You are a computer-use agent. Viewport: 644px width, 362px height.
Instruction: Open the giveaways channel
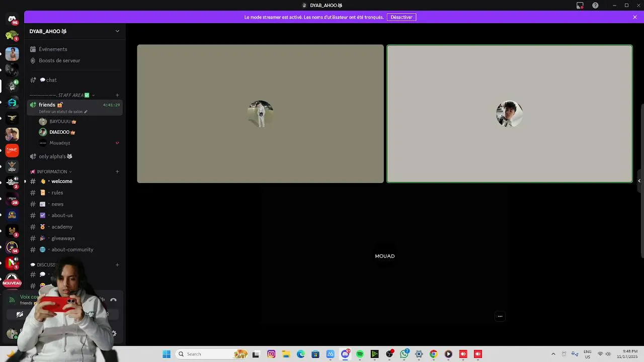coord(74,238)
